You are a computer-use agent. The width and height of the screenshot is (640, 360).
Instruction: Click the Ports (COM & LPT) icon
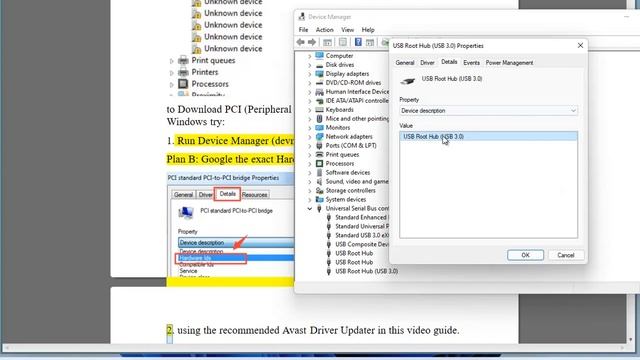pos(320,146)
